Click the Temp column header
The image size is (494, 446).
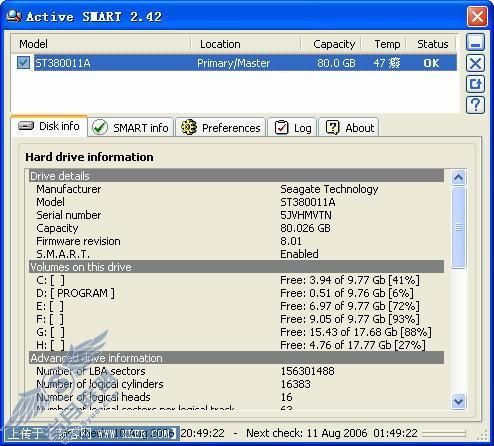click(x=384, y=44)
